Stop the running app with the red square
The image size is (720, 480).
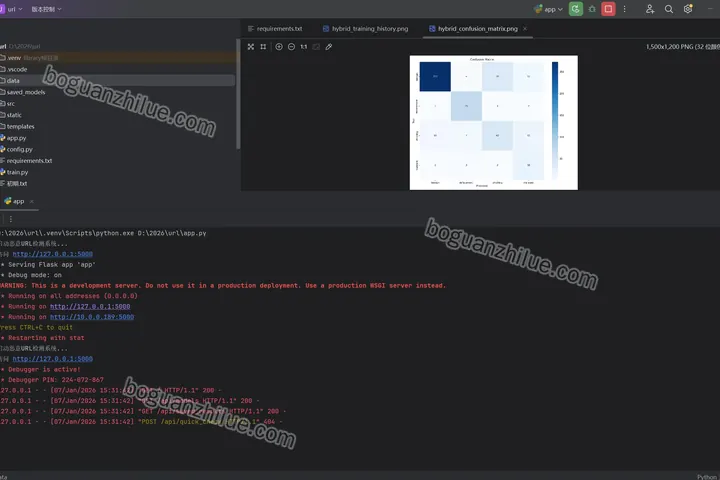point(608,9)
